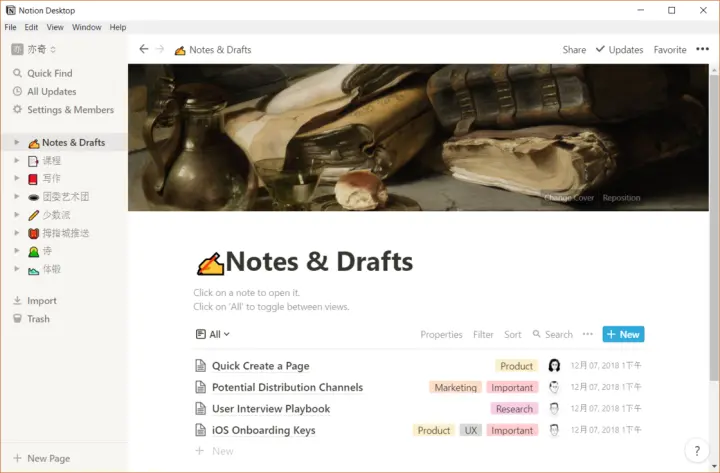This screenshot has height=473, width=720.
Task: Click the page icon of User Interview Playbook
Action: [x=201, y=408]
